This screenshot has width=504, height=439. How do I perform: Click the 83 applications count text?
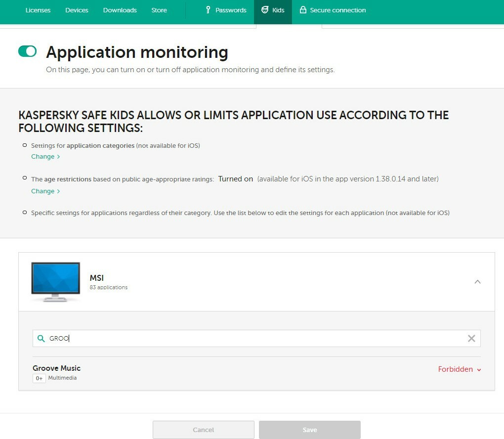tap(109, 287)
